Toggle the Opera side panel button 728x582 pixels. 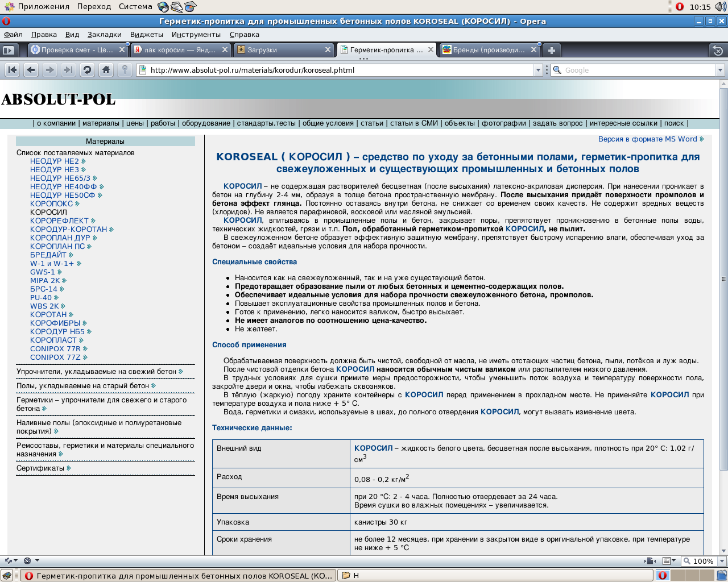(x=8, y=50)
